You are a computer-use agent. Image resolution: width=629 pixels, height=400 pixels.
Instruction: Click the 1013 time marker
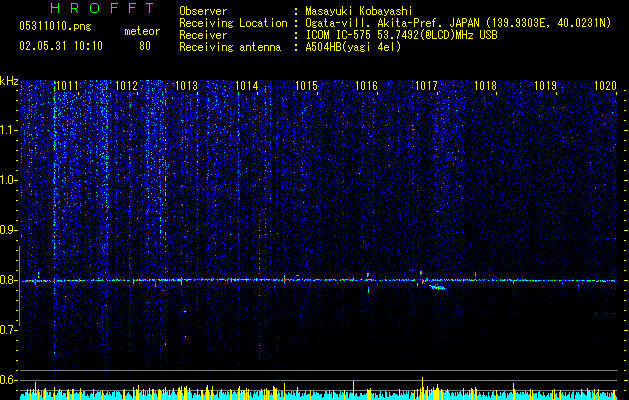187,86
